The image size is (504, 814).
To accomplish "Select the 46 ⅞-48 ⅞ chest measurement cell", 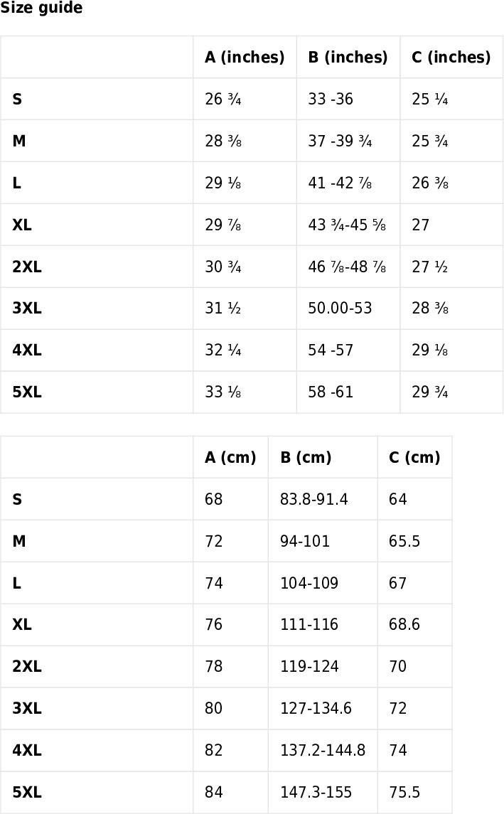I will tap(347, 267).
